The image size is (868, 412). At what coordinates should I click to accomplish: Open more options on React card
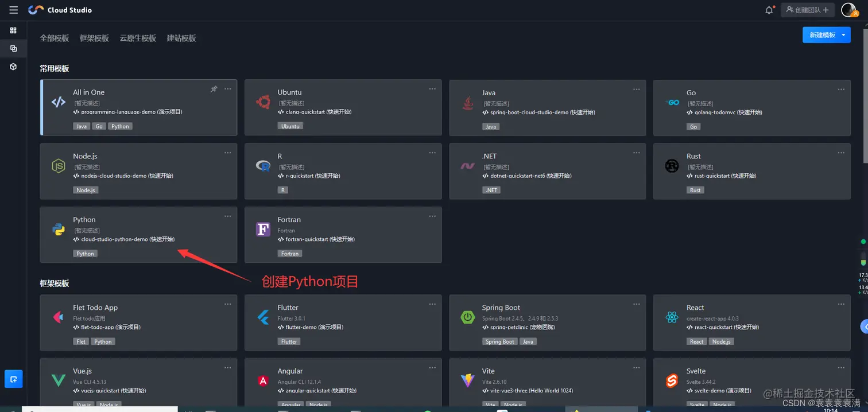click(x=841, y=304)
